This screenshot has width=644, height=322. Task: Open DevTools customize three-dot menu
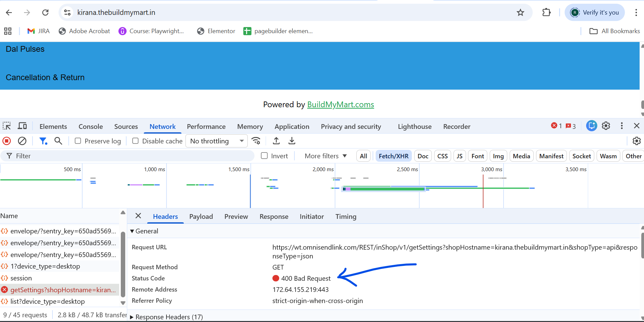(622, 126)
